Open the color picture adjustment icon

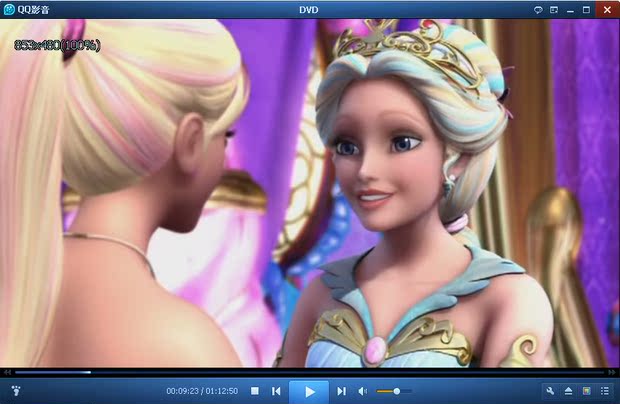coord(586,391)
